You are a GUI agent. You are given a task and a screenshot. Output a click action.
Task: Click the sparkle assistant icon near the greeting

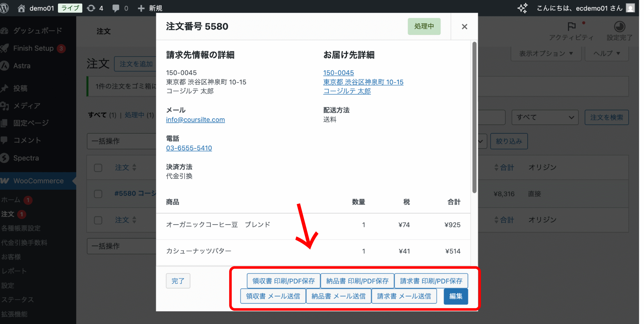point(522,8)
